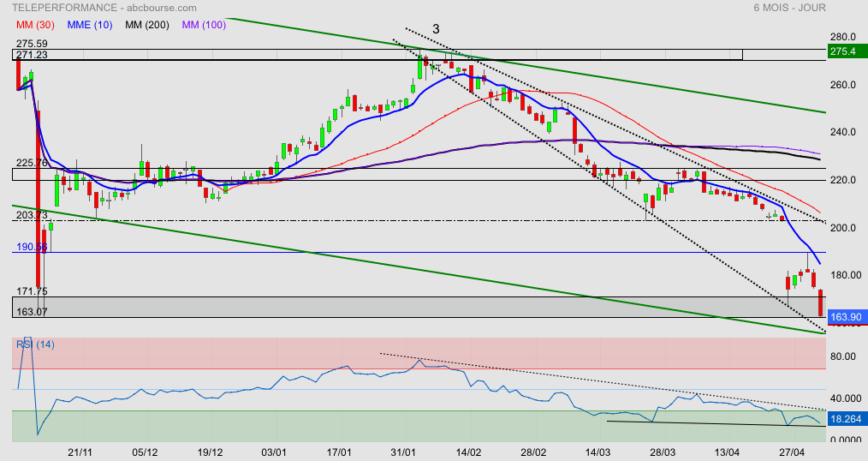Click the 171.75 support level label

[32, 290]
